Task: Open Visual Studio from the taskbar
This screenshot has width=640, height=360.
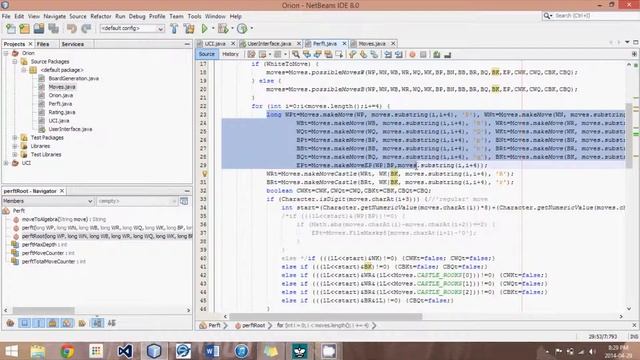Action: pyautogui.click(x=124, y=351)
